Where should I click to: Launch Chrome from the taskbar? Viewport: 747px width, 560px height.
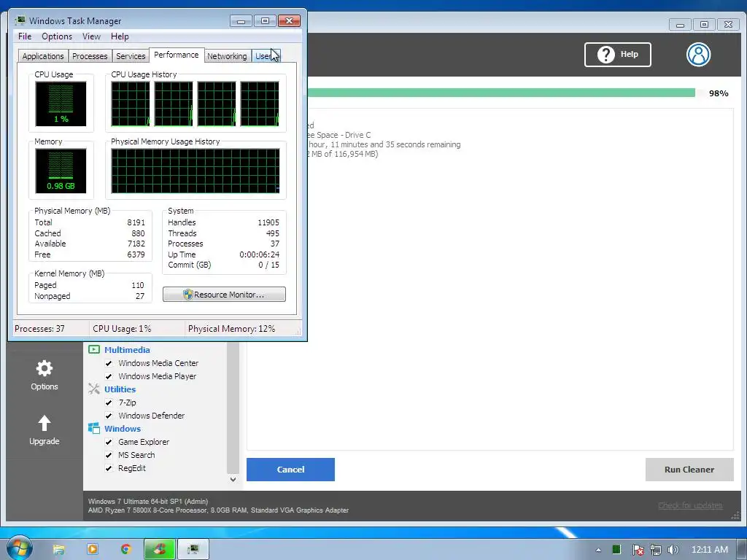[125, 549]
